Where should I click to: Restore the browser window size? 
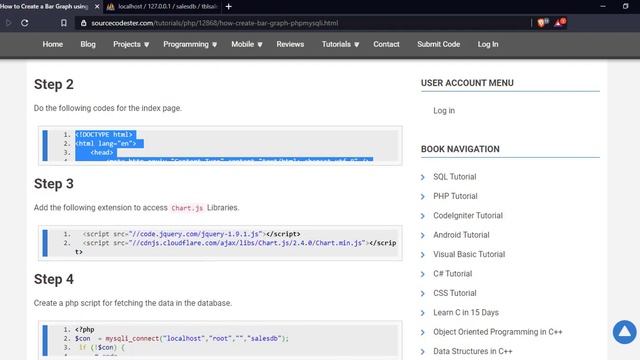[x=625, y=7]
